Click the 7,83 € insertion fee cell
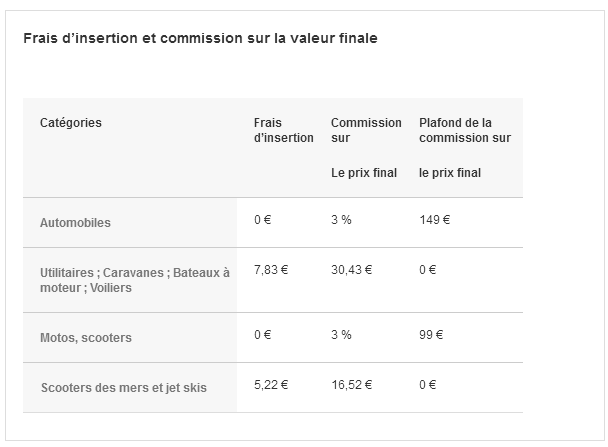This screenshot has width=608, height=447. [271, 270]
